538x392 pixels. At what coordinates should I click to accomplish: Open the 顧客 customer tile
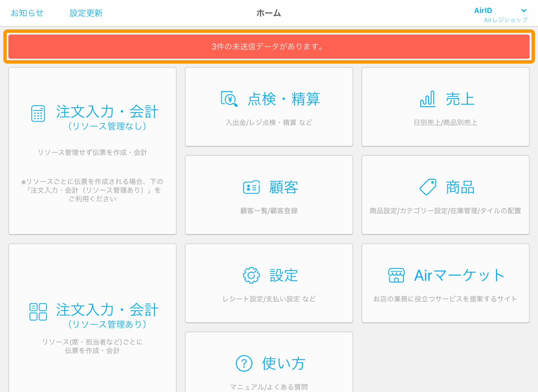(269, 195)
